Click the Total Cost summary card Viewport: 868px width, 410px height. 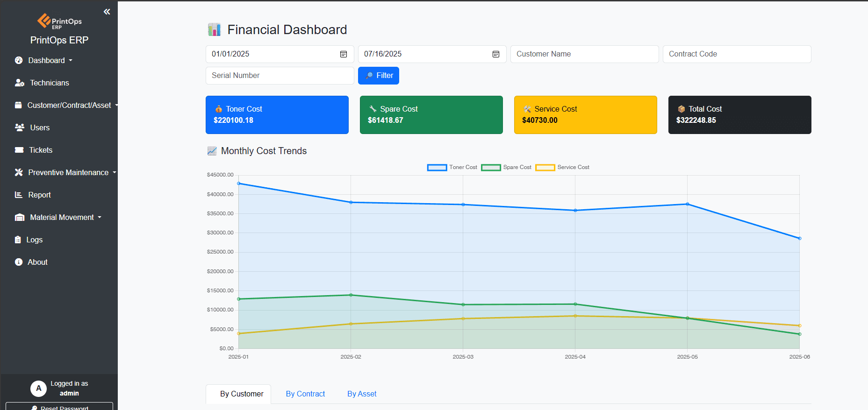[740, 115]
